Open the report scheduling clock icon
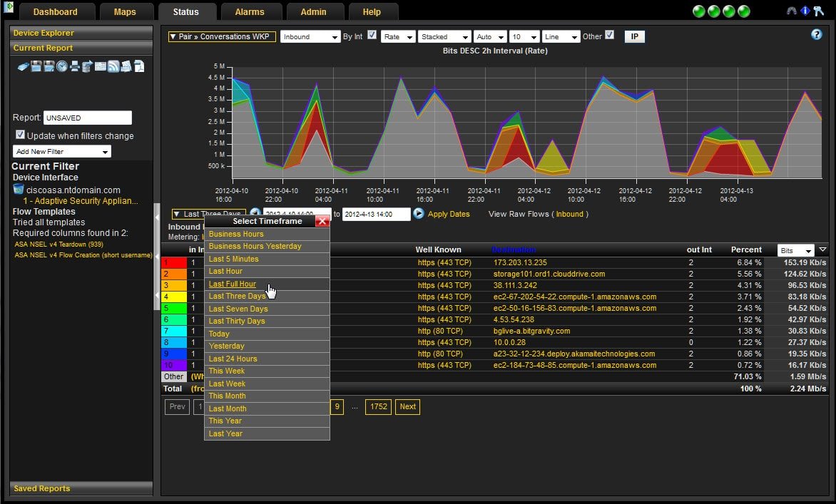Image resolution: width=836 pixels, height=504 pixels. pyautogui.click(x=62, y=66)
